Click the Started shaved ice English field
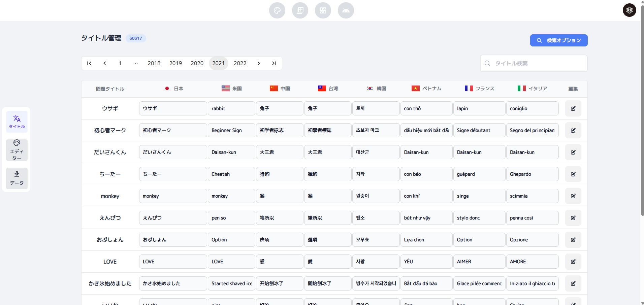Image resolution: width=644 pixels, height=305 pixels. click(231, 283)
